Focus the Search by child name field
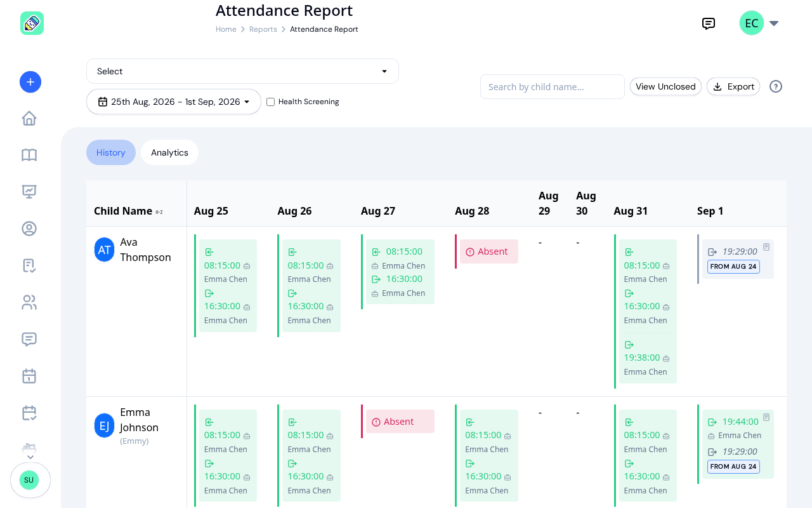Image resolution: width=812 pixels, height=508 pixels. coord(553,87)
